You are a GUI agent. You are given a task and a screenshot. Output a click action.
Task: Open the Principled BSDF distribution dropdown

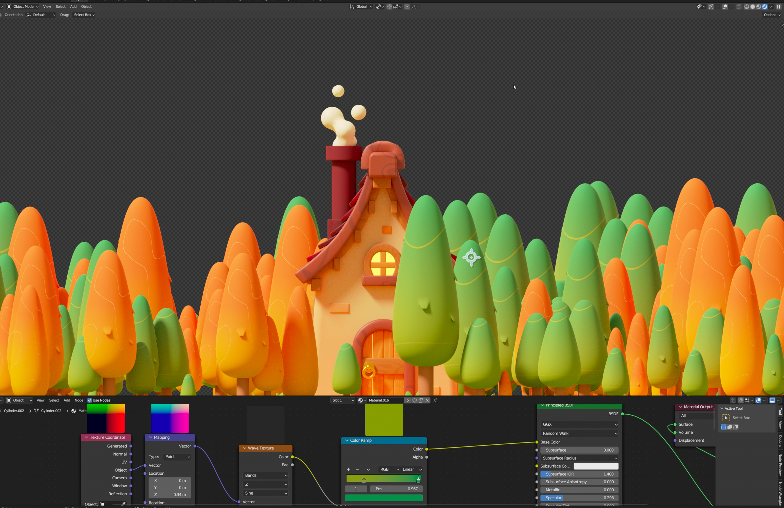579,423
